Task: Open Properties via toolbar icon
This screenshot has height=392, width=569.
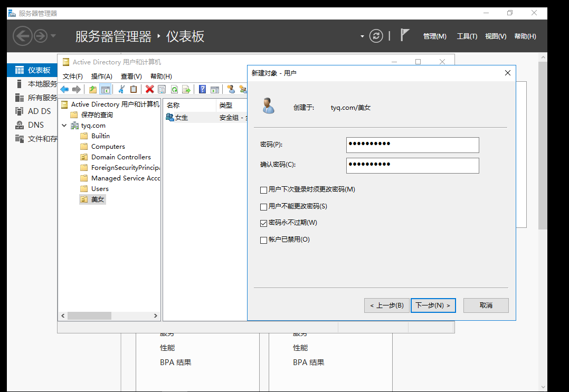Action: coord(162,89)
